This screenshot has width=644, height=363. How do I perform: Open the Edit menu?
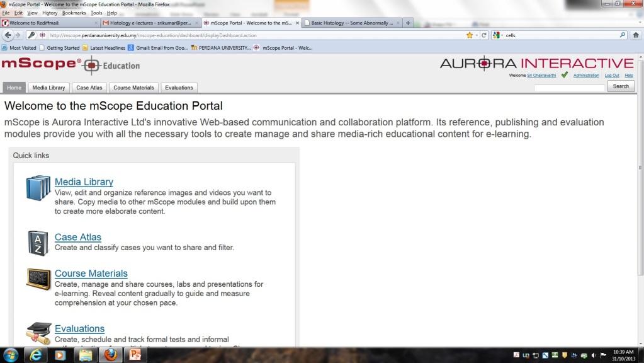[x=18, y=13]
